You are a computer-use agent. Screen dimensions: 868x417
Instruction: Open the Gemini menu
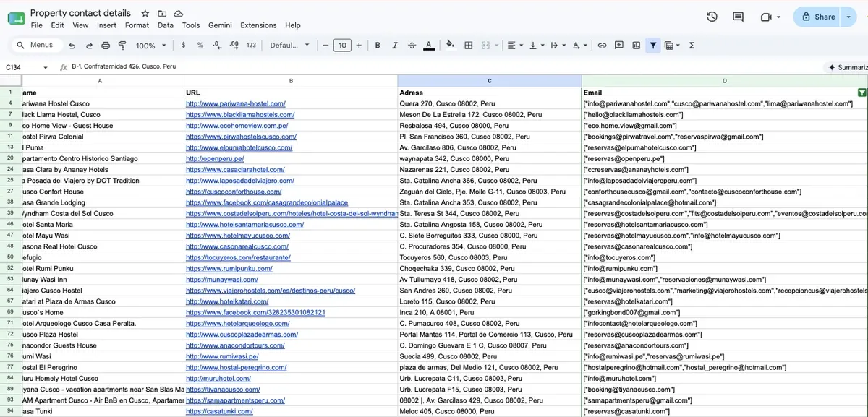(x=220, y=25)
